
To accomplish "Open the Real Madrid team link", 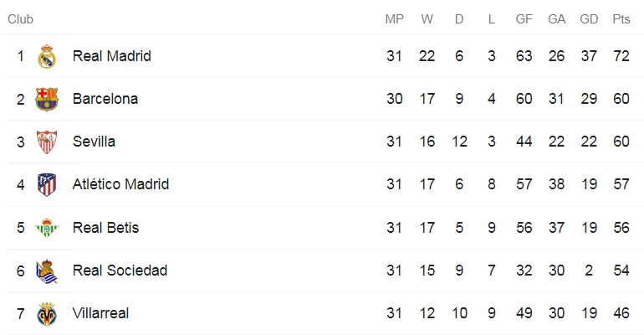I will (112, 56).
